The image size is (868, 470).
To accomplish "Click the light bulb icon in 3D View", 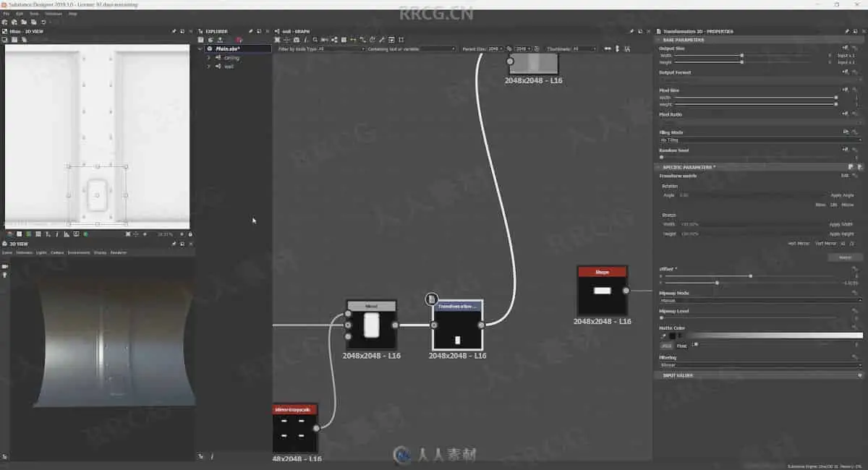I will pos(4,275).
